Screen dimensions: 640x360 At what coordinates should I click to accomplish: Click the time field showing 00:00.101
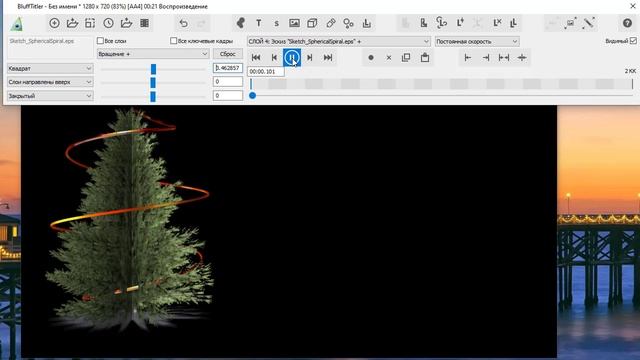(266, 71)
